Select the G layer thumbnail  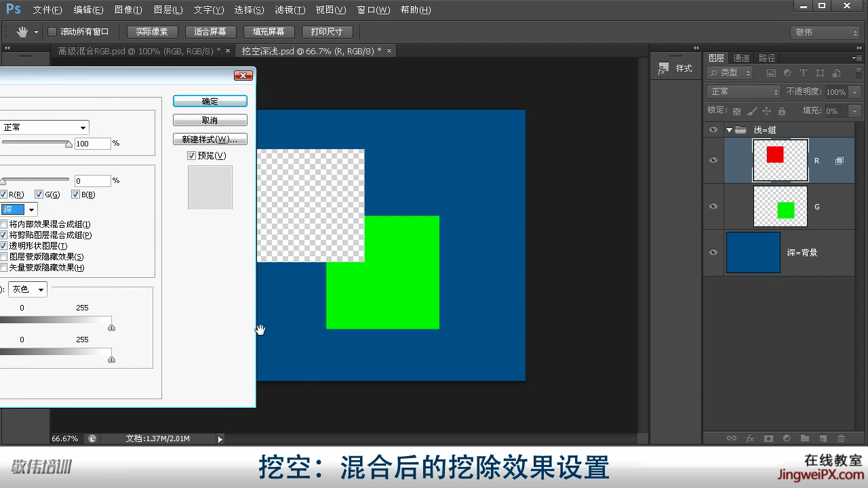pos(780,206)
